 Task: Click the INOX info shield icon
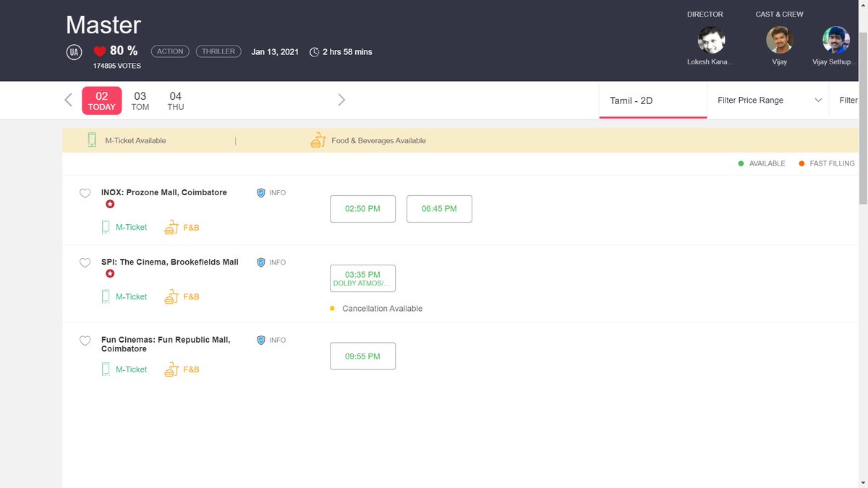(x=261, y=193)
